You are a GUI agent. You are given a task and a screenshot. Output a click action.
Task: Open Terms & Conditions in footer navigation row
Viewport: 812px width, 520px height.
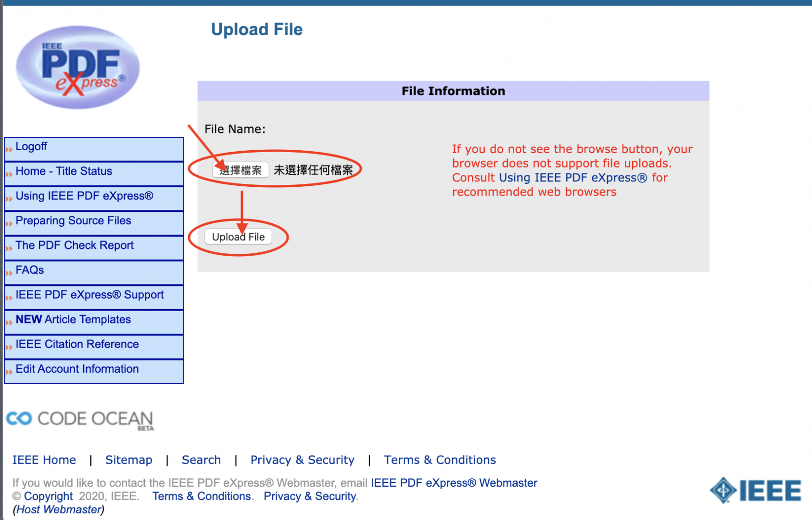(440, 460)
